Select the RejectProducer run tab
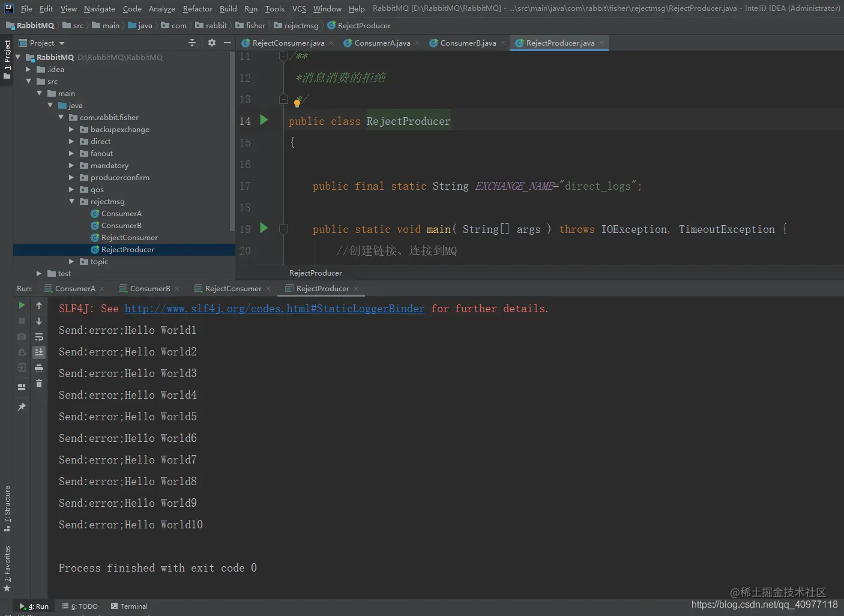 coord(322,289)
